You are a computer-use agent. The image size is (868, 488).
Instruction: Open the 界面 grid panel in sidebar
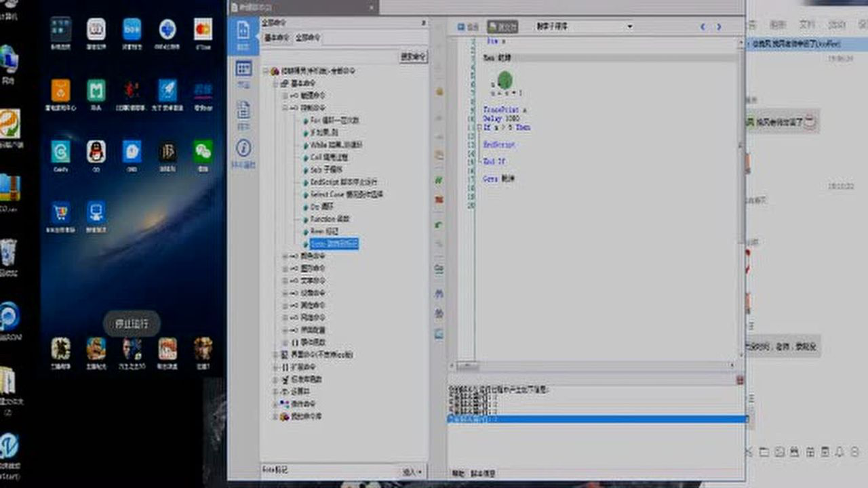(x=243, y=73)
